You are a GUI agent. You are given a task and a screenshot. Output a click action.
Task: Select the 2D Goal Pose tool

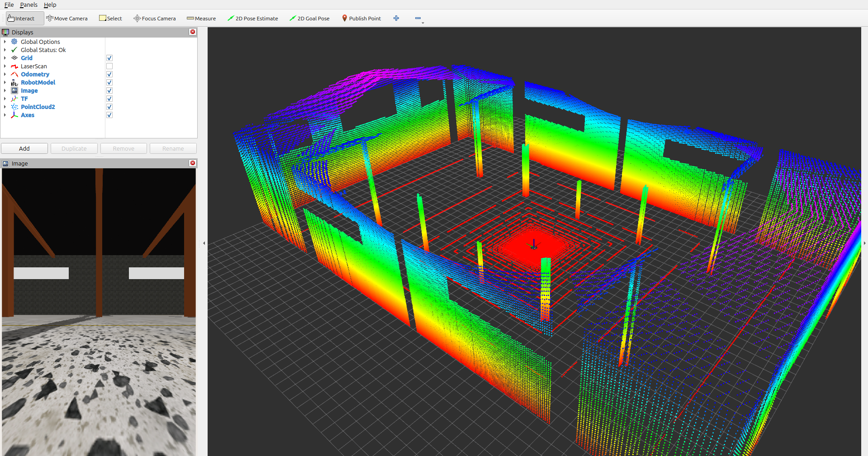(309, 18)
